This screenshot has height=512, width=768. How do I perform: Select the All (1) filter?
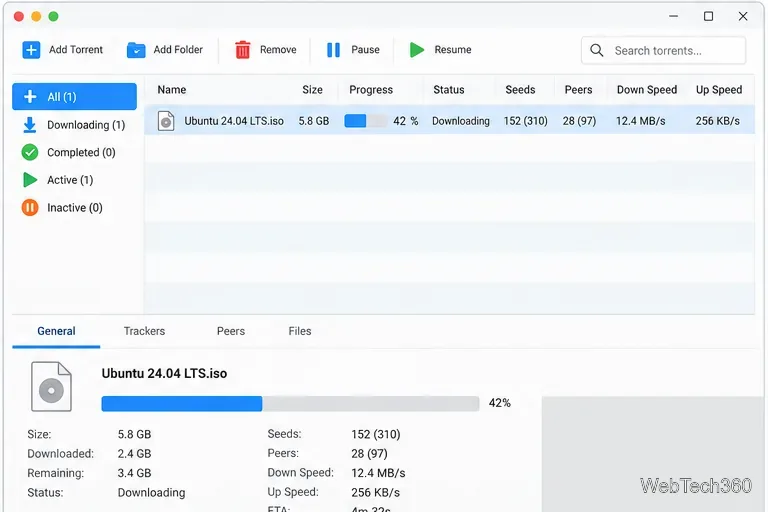(x=74, y=97)
